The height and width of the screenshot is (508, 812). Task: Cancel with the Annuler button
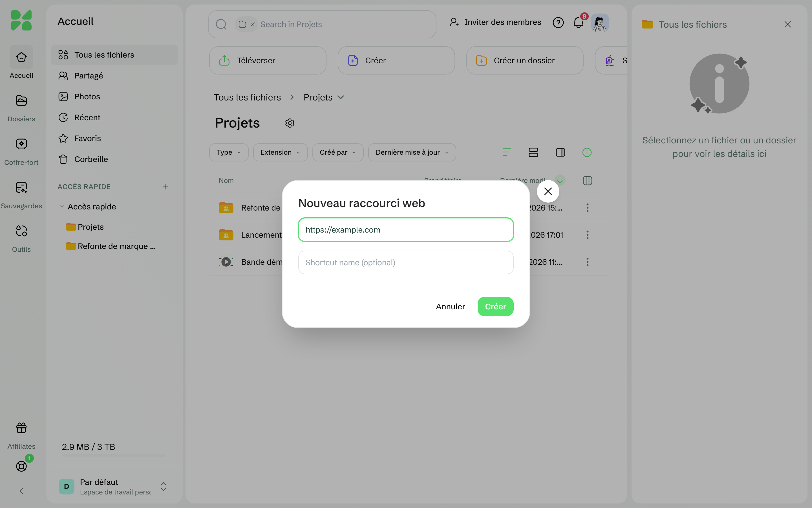click(450, 306)
